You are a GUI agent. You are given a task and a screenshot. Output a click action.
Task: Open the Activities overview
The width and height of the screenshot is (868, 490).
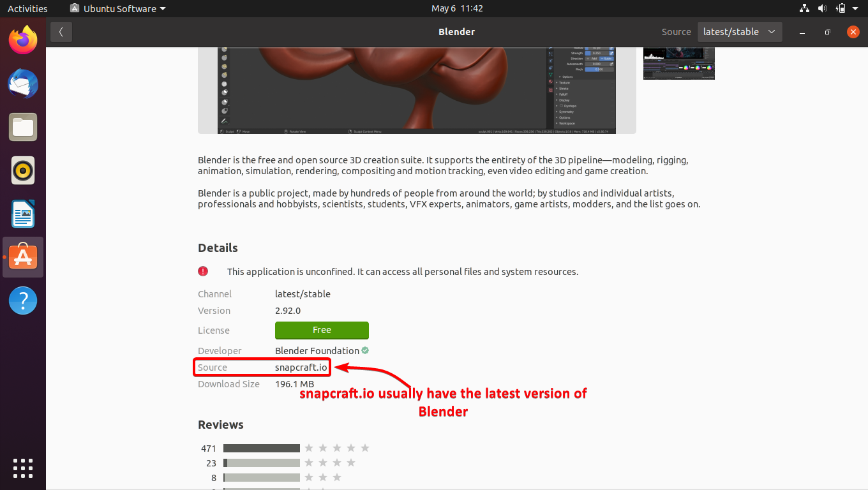(28, 8)
